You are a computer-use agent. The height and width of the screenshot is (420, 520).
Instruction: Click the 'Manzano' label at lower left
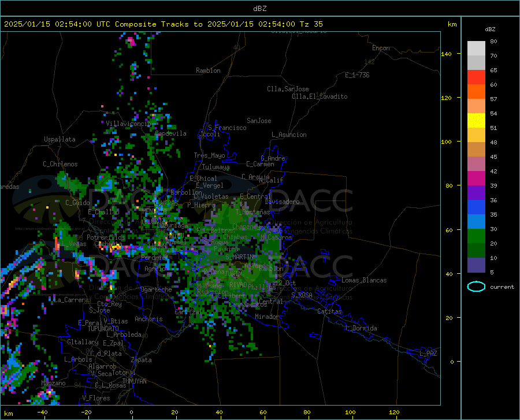pos(53,383)
